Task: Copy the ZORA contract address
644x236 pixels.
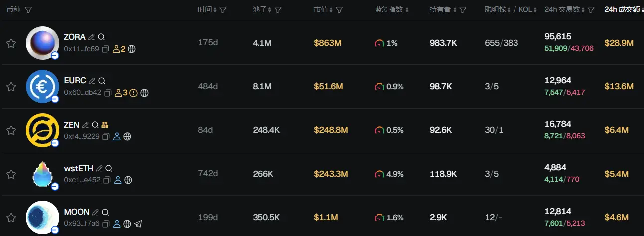Action: coord(106,49)
